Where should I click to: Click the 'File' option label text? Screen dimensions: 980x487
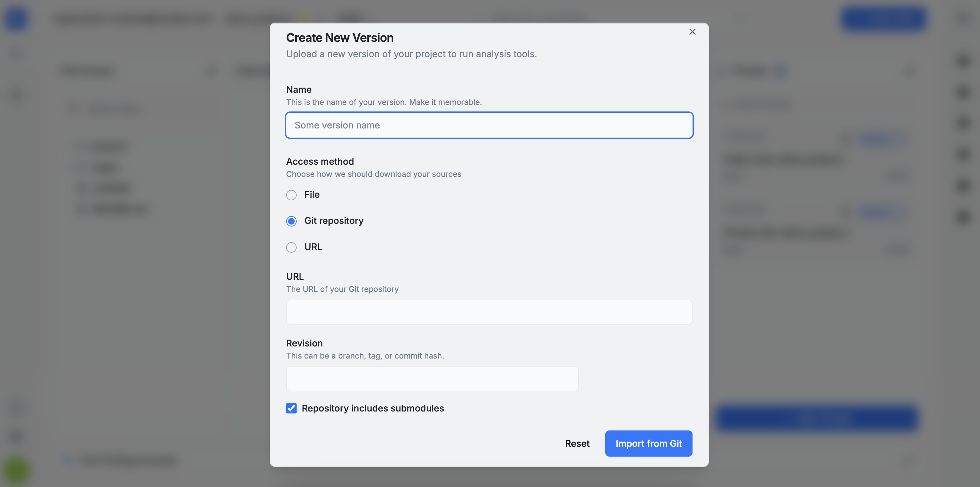coord(312,194)
